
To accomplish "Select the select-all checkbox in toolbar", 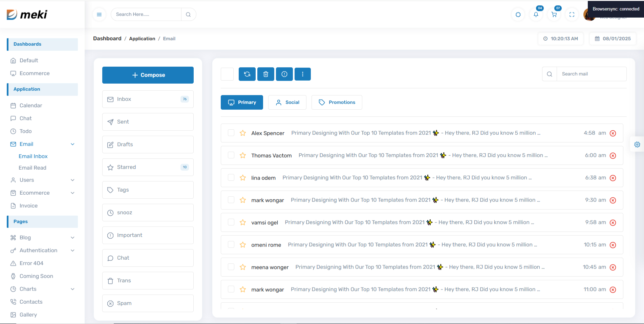I will tap(227, 74).
